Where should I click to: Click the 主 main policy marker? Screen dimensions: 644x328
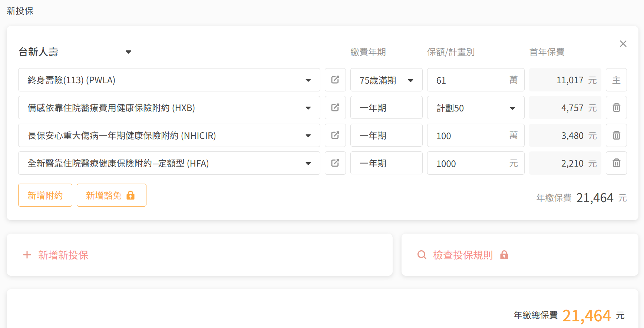click(616, 80)
